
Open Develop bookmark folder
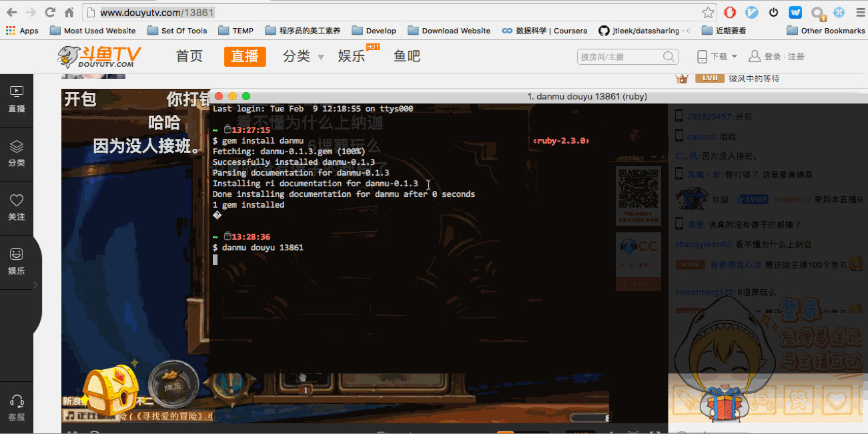pyautogui.click(x=374, y=31)
